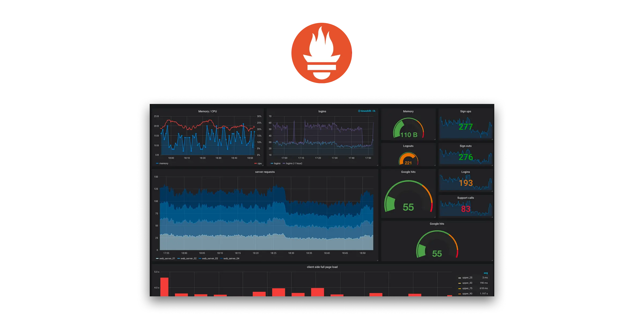Select upper_90 legend entry
644x336 pixels.
[467, 294]
